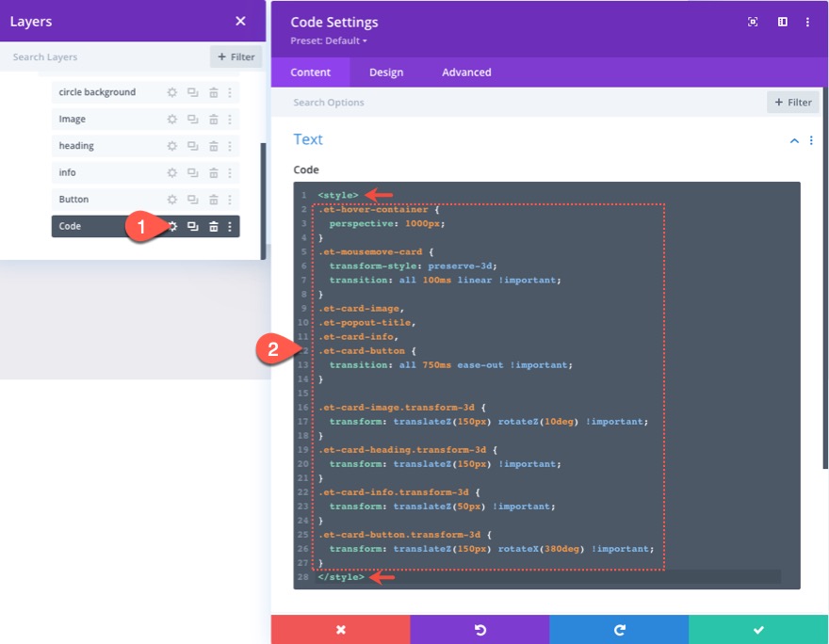
Task: Open Code Settings more options menu
Action: (x=807, y=22)
